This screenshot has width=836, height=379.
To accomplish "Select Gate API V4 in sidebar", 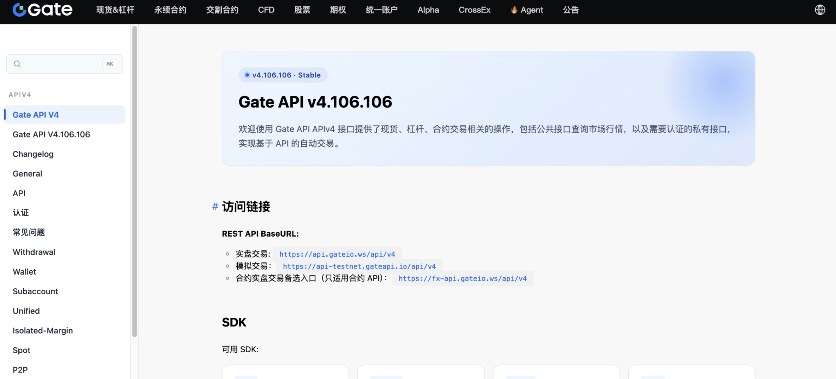I will [65, 115].
